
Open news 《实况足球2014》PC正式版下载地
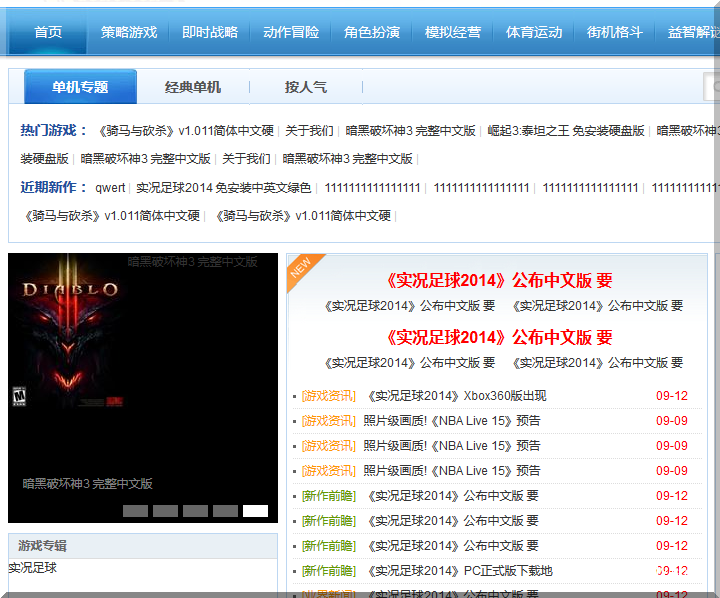460,571
